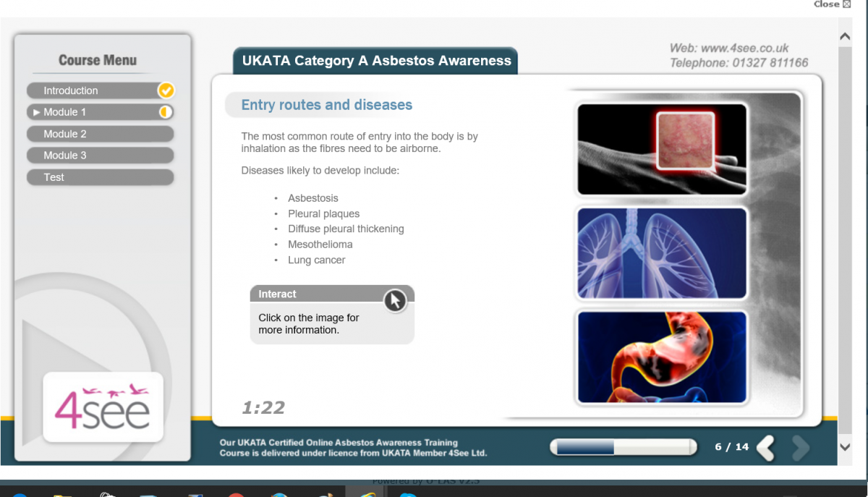Click the Introduction completed checkmark icon
Viewport: 868px width, 497px height.
[166, 90]
